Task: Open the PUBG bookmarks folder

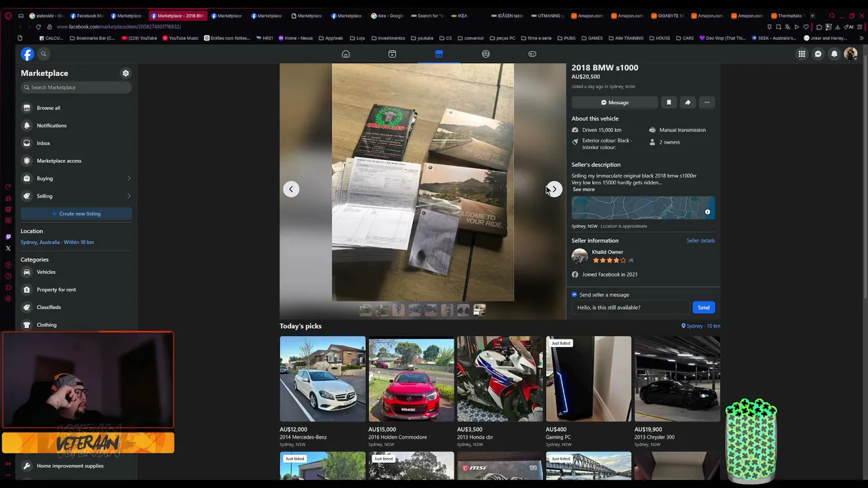Action: [566, 38]
